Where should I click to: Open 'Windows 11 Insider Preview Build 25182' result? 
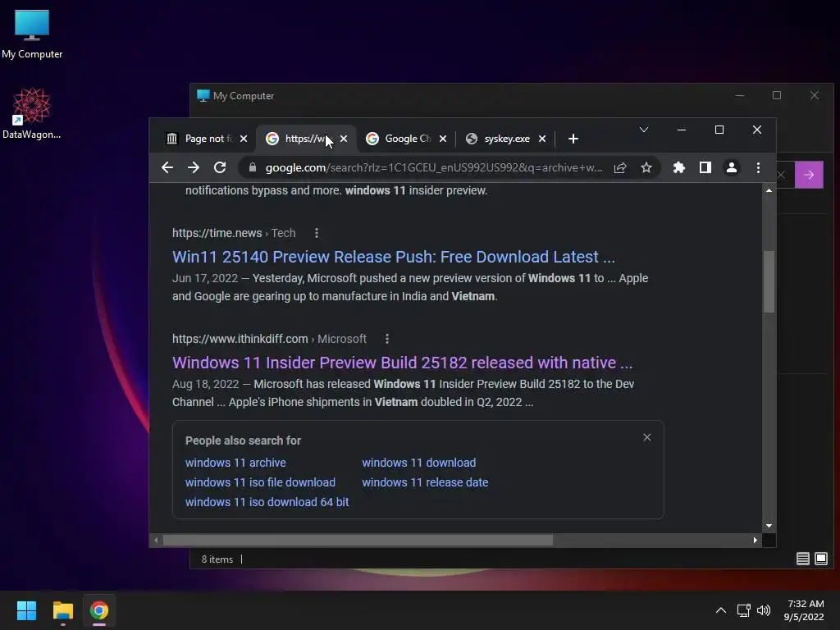[x=402, y=363]
